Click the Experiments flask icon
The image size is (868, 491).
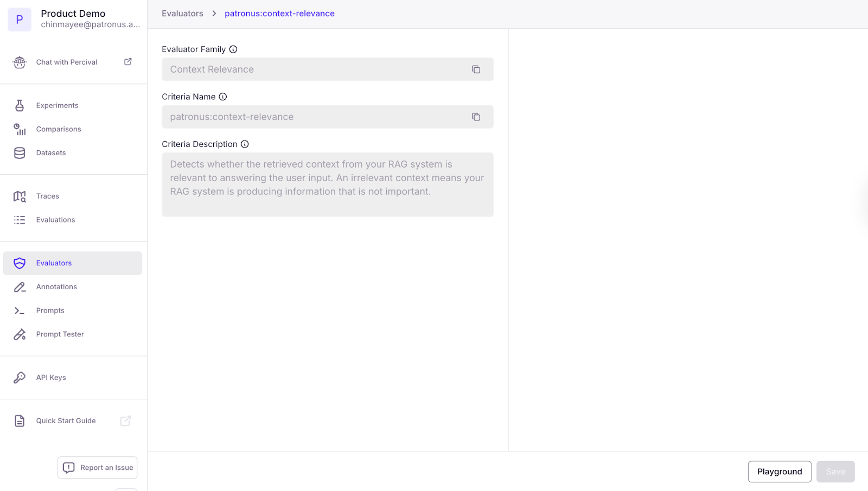click(x=20, y=105)
